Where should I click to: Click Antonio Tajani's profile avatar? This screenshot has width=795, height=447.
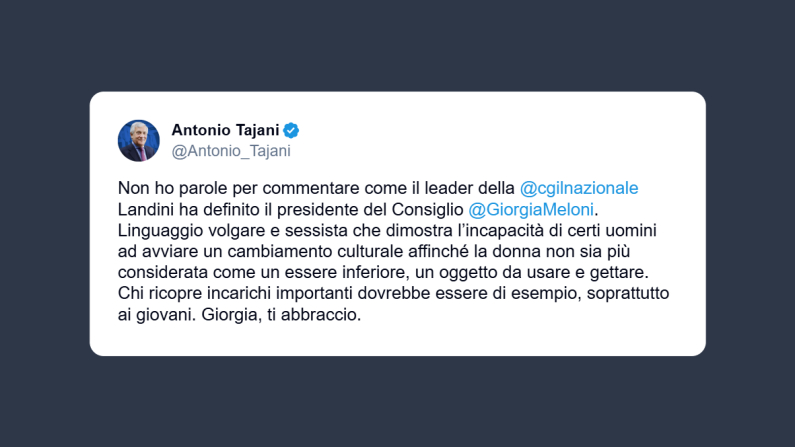point(139,140)
